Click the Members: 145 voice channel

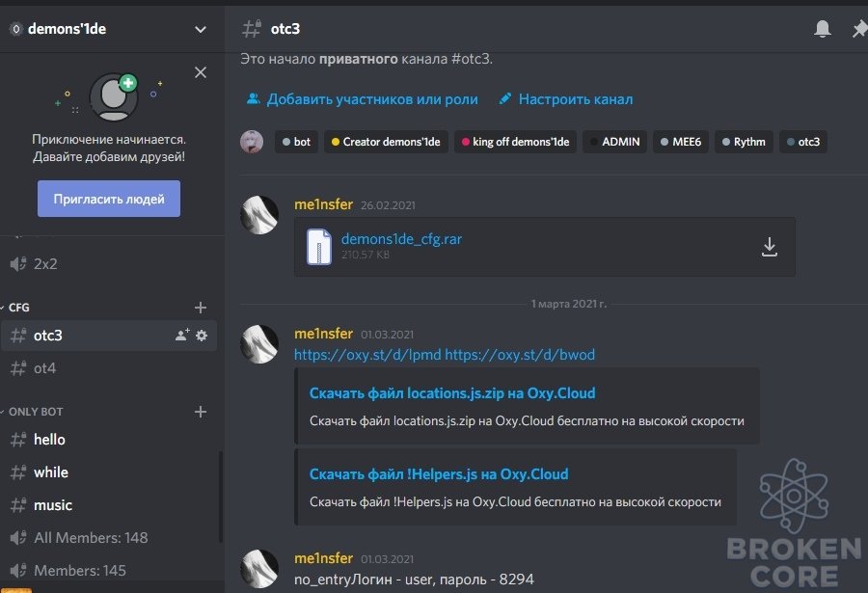click(109, 570)
